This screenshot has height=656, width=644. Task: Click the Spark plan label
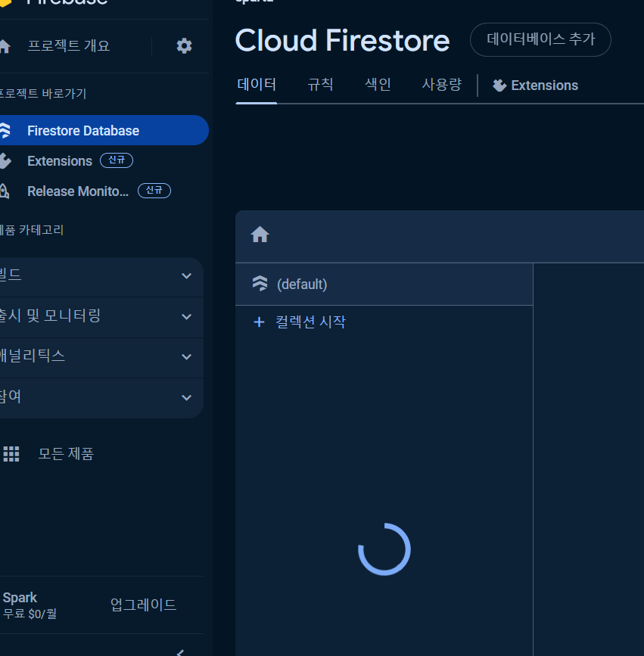[20, 598]
